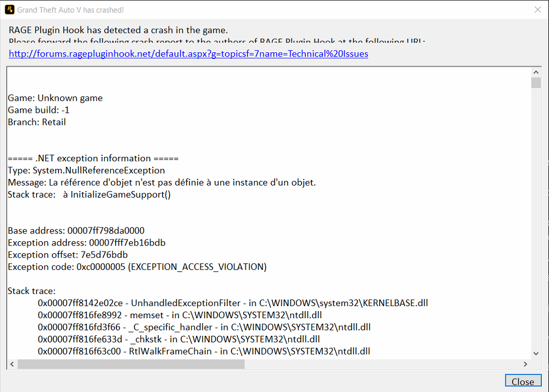
Task: Click the French exception Message line
Action: click(162, 183)
